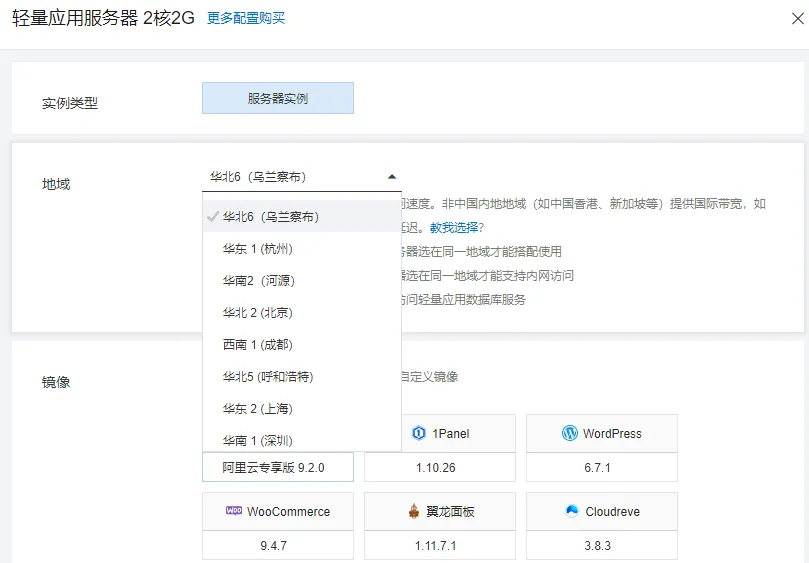Select WooCommerce version 9.4.7 box
Image resolution: width=809 pixels, height=563 pixels.
click(278, 545)
